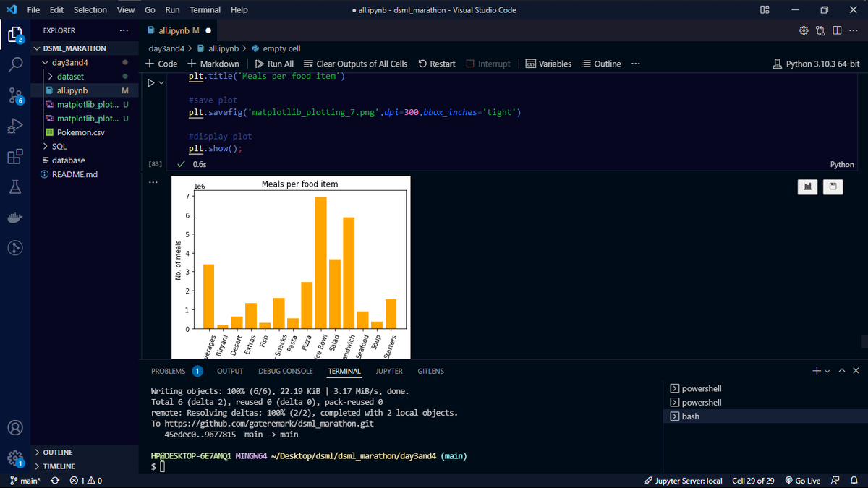Click Go Live in status bar
This screenshot has height=488, width=868.
coord(802,481)
